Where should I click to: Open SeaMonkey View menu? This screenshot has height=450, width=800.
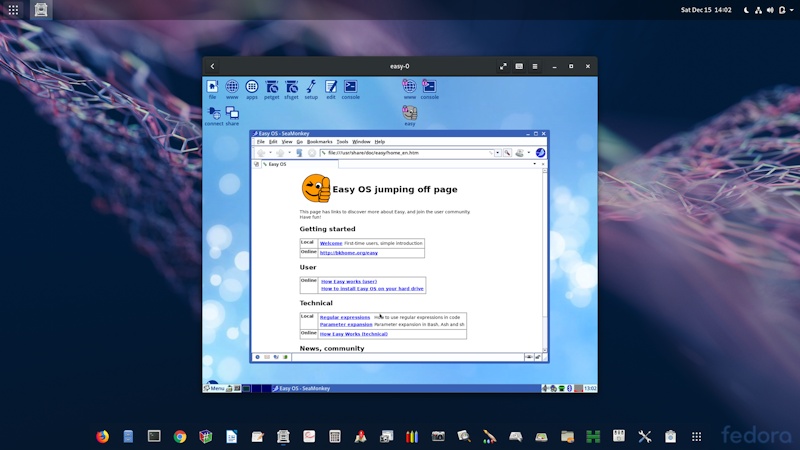point(287,142)
